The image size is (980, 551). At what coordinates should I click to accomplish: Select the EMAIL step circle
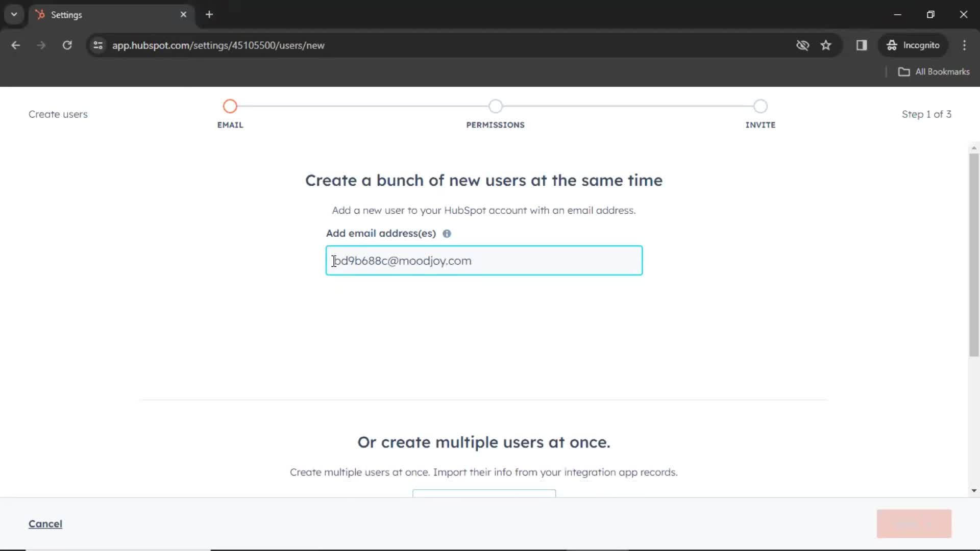tap(230, 106)
